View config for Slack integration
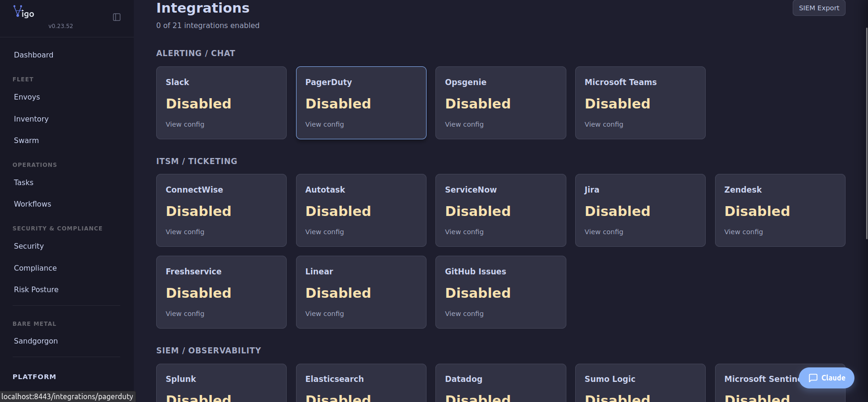 185,124
